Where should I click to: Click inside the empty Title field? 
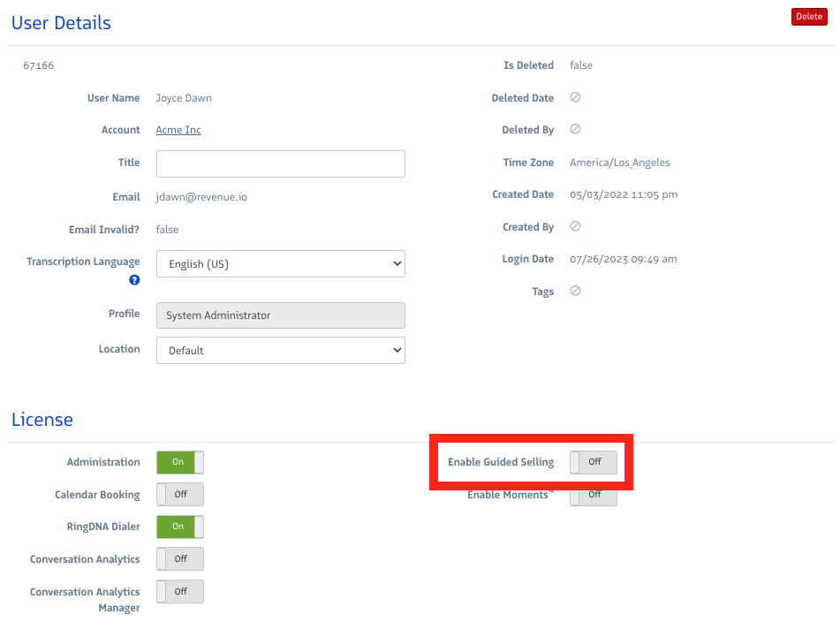point(280,163)
